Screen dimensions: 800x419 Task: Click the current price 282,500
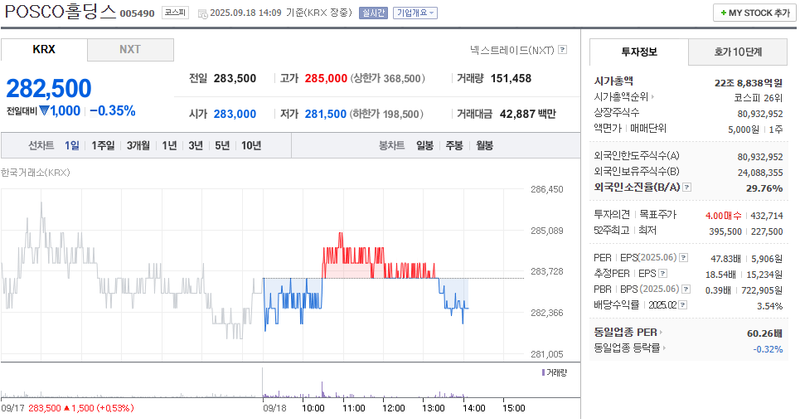pyautogui.click(x=49, y=88)
